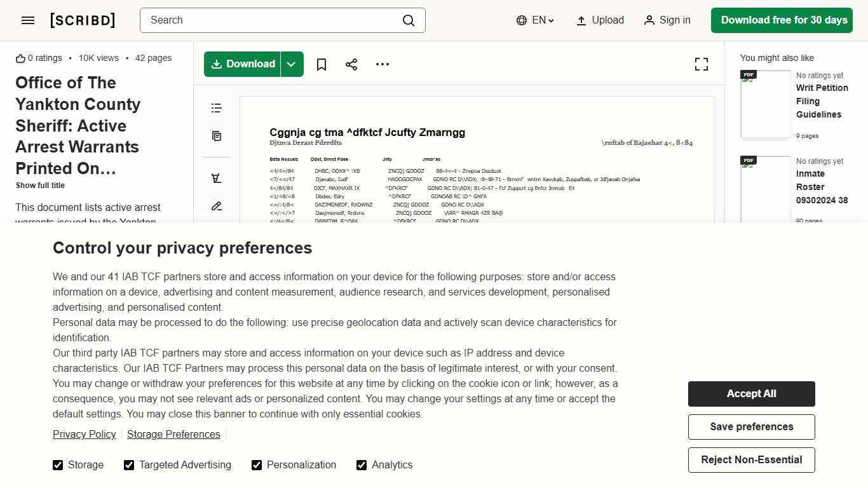Open the table of contents sidebar icon
Image resolution: width=868 pixels, height=488 pixels.
pos(217,108)
